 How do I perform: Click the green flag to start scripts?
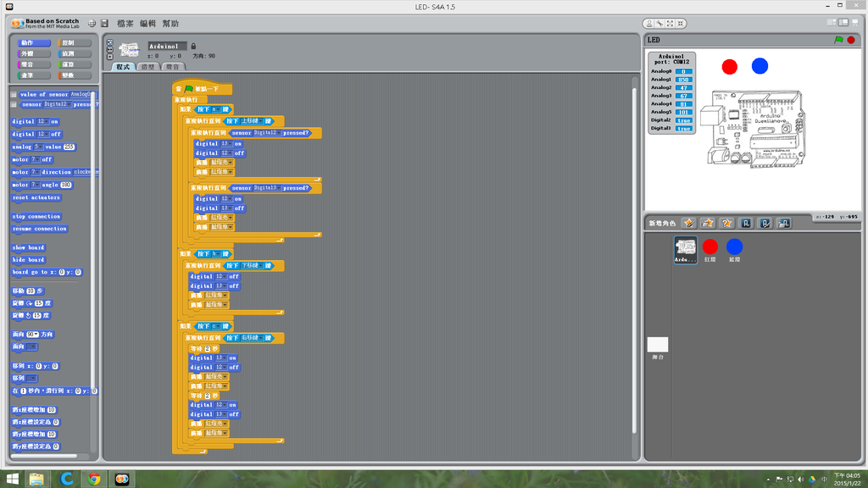pyautogui.click(x=838, y=40)
